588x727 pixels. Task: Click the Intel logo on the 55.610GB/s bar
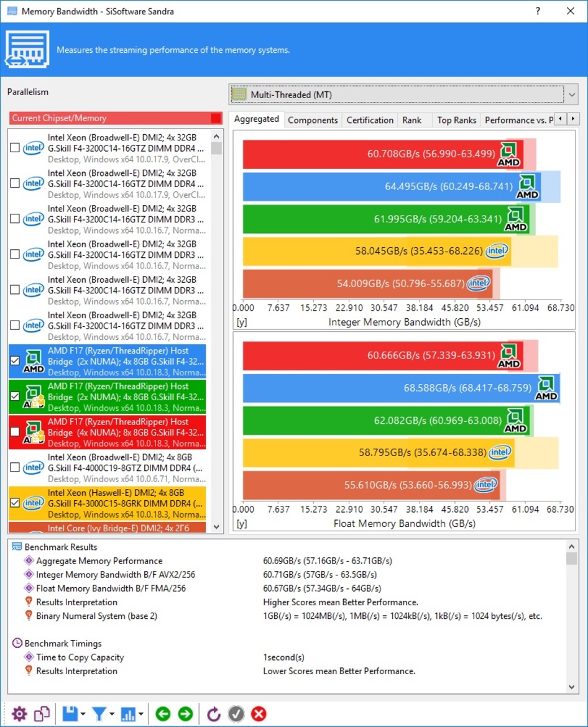485,485
